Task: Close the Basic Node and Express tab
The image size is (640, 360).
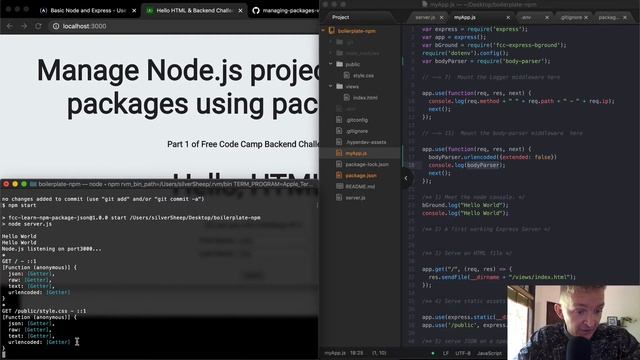Action: coord(134,11)
